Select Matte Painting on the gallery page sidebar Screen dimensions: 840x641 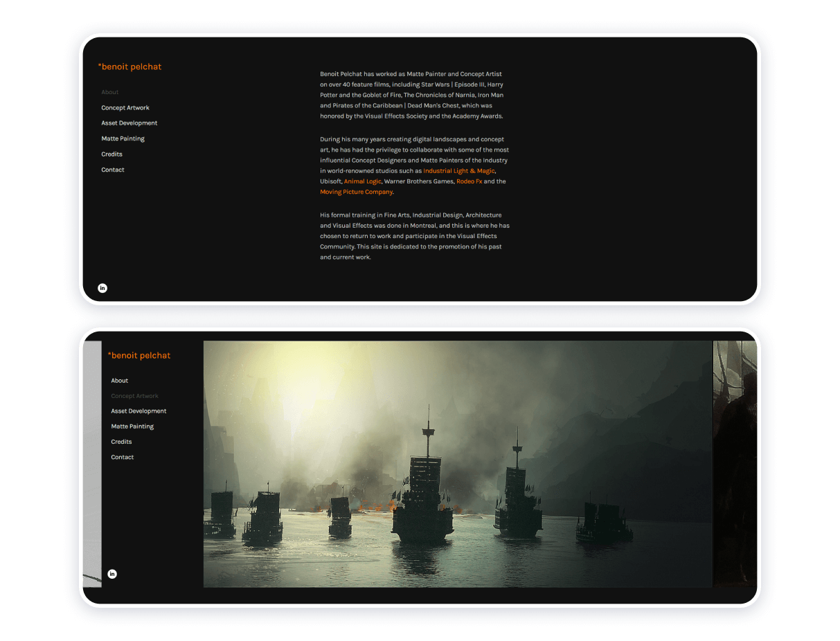pos(132,426)
